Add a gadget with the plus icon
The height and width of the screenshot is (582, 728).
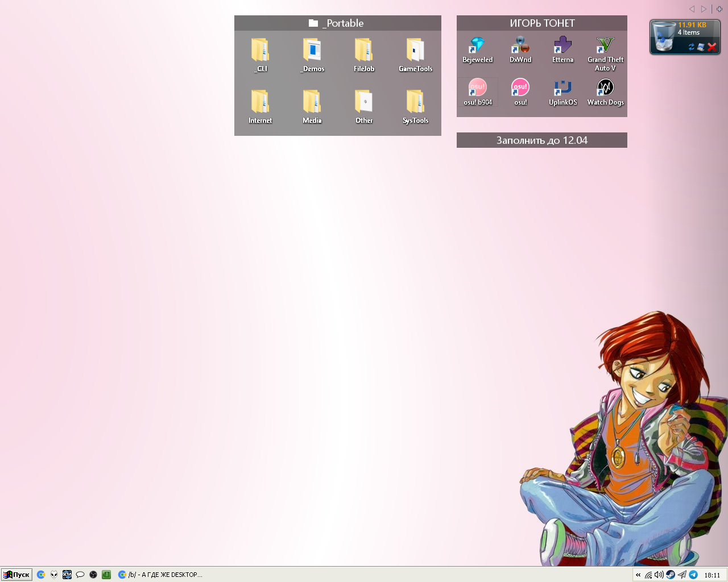tap(719, 9)
